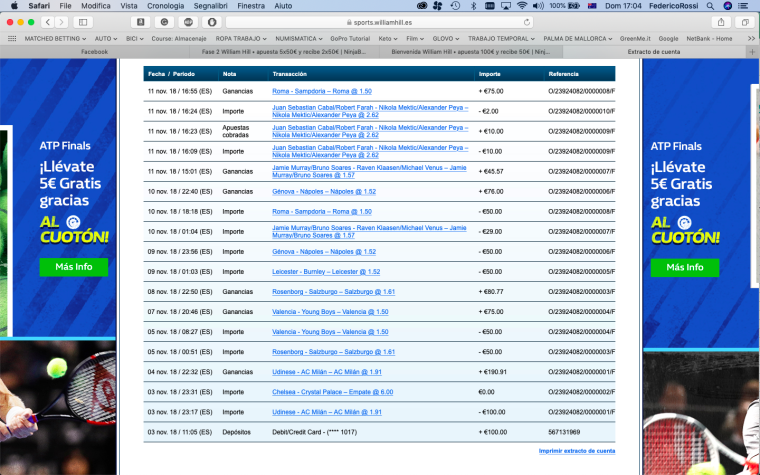Viewport: 760px width, 475px height.
Task: Toggle the Safari sidebar
Action: coord(83,22)
